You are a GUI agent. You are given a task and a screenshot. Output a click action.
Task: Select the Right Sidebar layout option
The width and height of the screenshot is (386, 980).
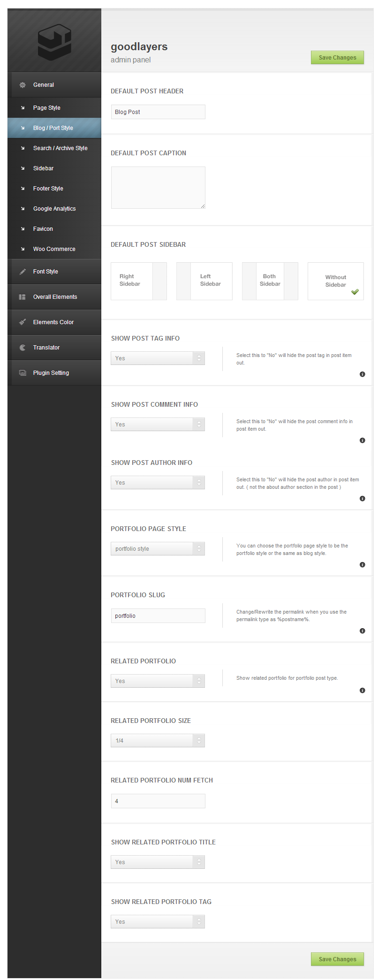139,281
